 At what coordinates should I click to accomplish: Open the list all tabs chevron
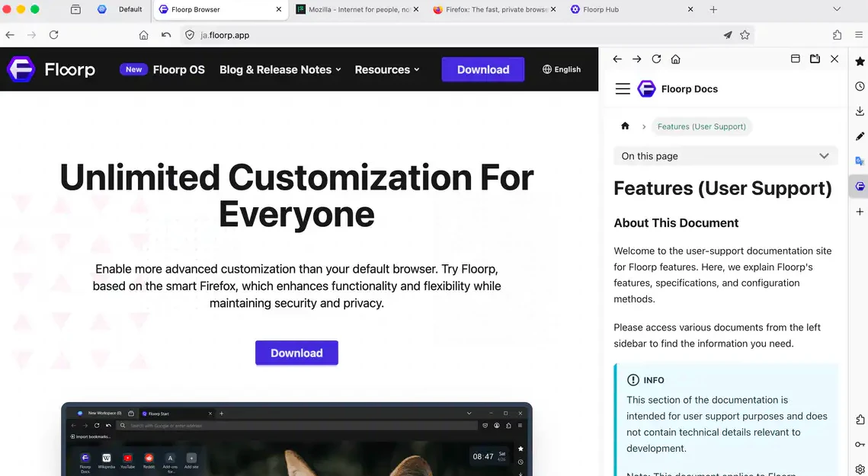837,9
